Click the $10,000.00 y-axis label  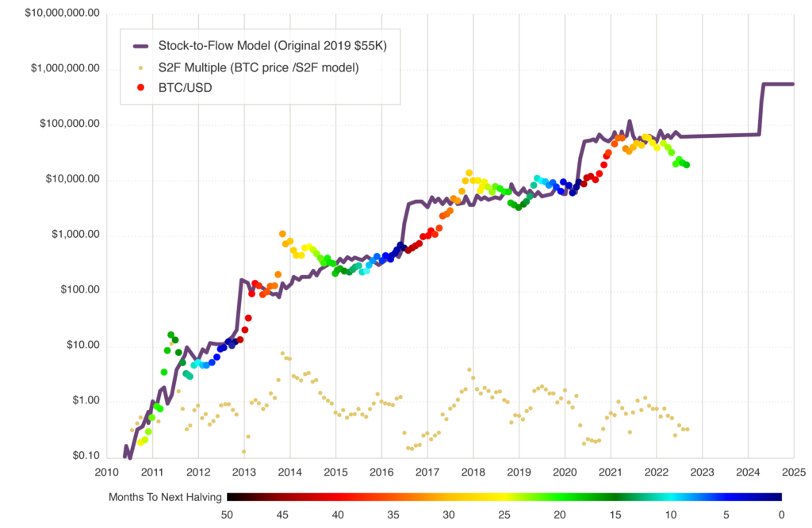pos(72,178)
